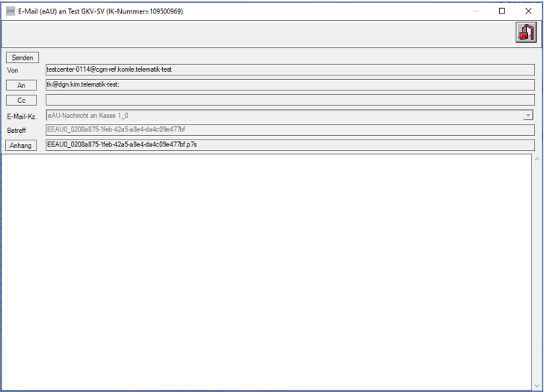Open the Cc recipients button
The width and height of the screenshot is (544, 392).
point(21,101)
